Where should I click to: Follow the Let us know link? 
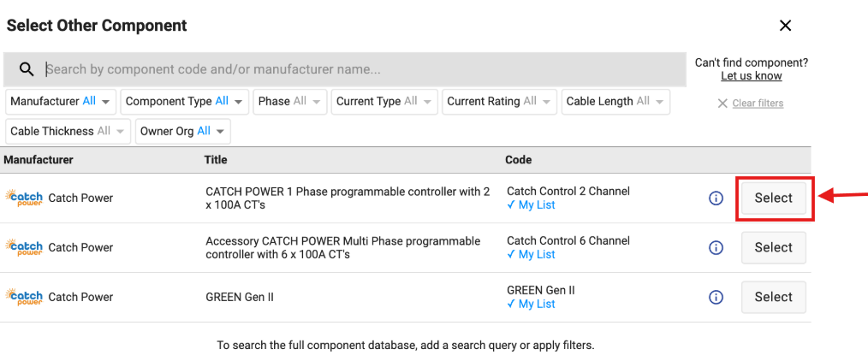pyautogui.click(x=752, y=76)
